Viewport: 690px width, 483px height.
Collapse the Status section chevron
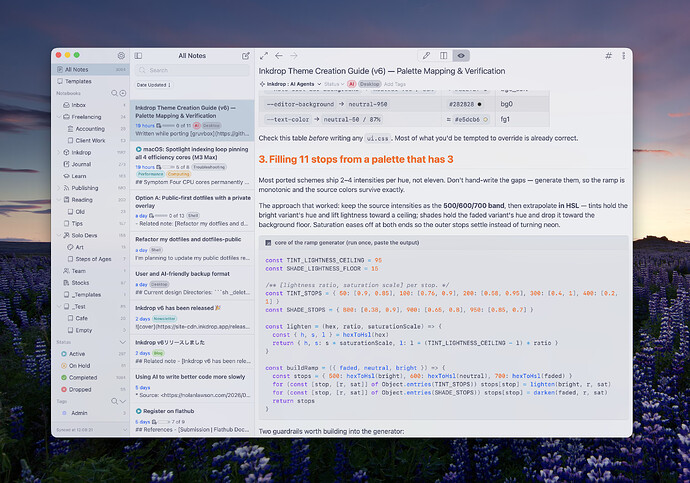123,342
